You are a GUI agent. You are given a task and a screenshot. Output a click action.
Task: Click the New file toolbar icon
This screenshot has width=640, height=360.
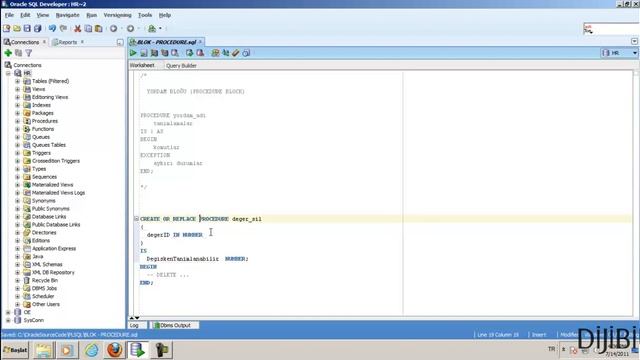pyautogui.click(x=7, y=29)
